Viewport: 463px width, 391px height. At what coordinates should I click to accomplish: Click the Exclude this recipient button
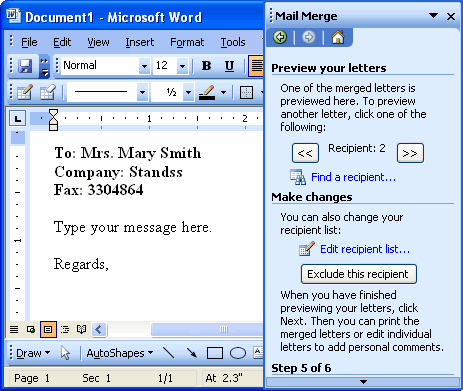click(x=359, y=274)
